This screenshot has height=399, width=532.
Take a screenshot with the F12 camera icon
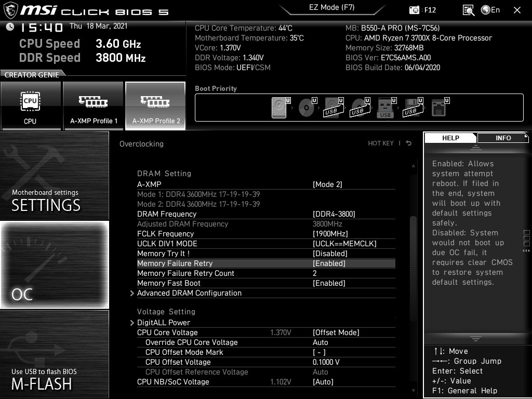pos(414,10)
